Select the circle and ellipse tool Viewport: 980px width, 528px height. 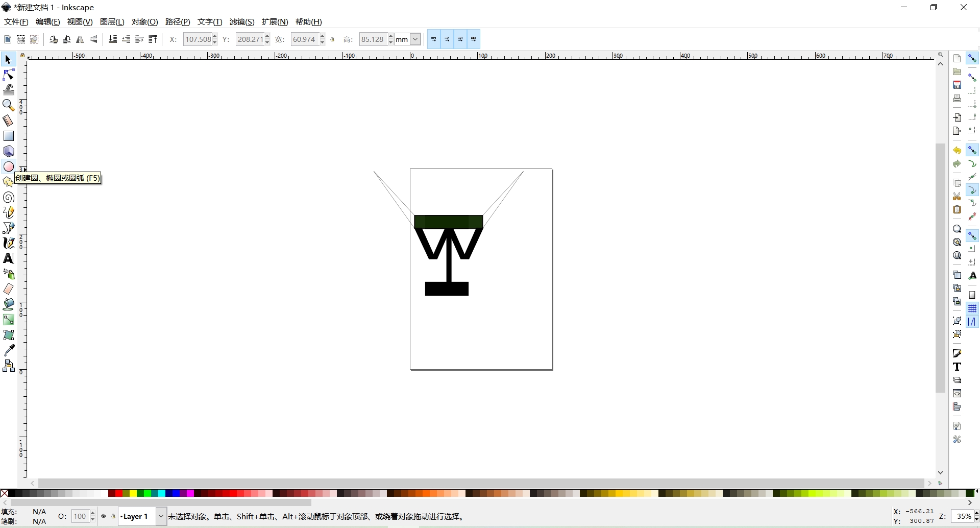click(x=8, y=166)
